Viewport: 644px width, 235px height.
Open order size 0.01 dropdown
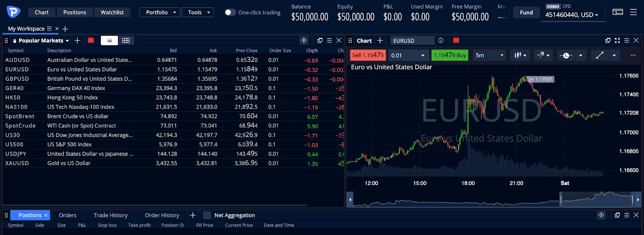pos(408,55)
